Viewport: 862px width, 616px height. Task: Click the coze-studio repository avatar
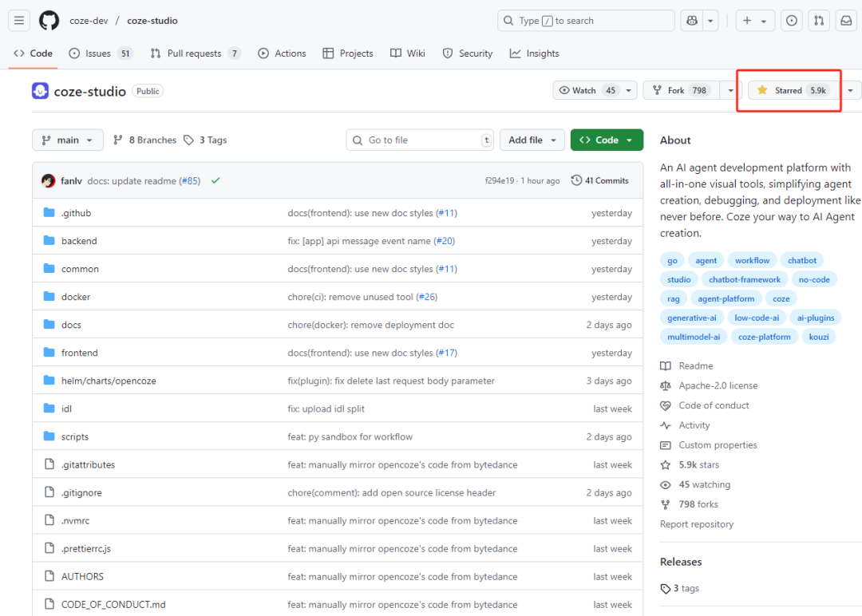pyautogui.click(x=40, y=91)
